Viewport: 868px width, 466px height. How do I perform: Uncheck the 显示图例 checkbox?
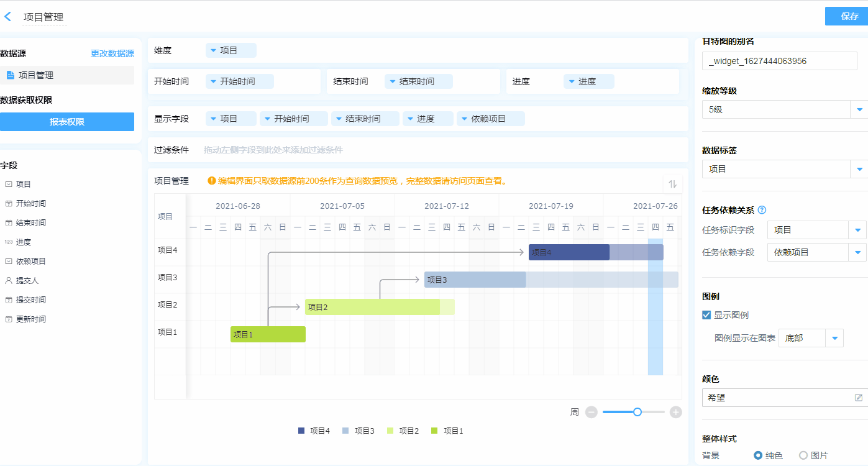click(706, 315)
